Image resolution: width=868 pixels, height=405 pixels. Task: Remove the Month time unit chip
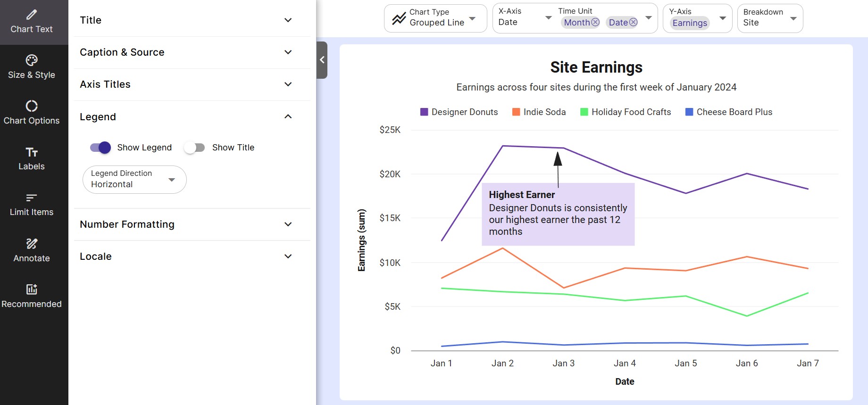click(x=595, y=22)
